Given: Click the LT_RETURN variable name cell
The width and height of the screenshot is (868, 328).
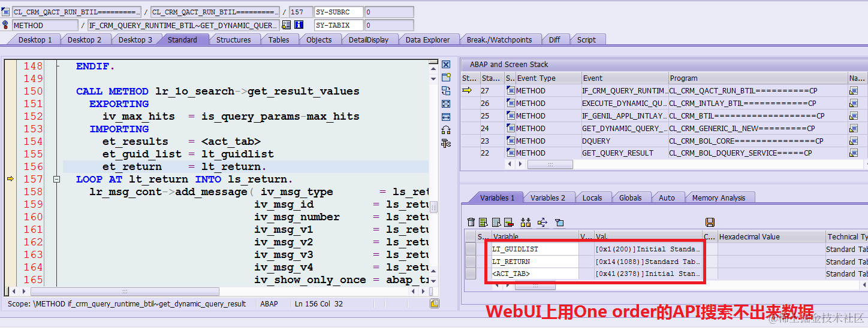Looking at the screenshot, I should click(535, 262).
